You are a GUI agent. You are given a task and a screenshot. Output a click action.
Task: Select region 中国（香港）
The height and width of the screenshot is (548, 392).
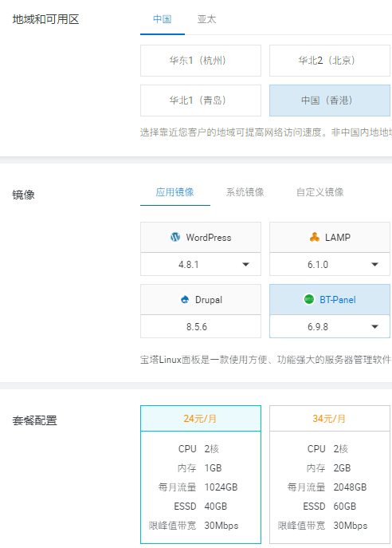330,101
